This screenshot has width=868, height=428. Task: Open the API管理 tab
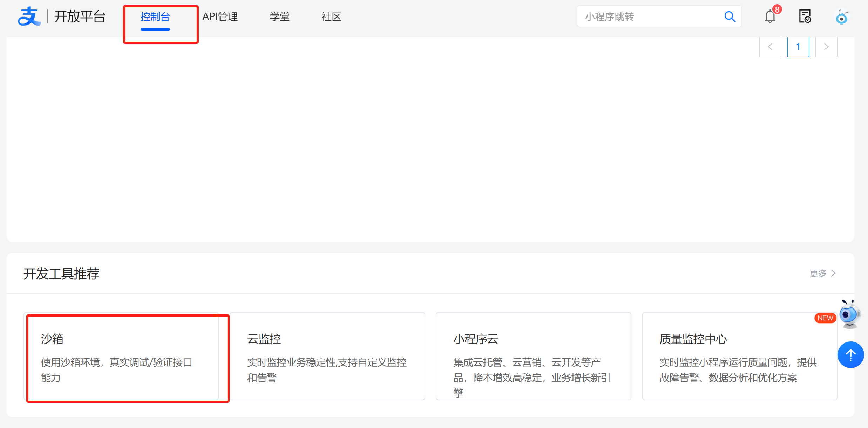(220, 16)
